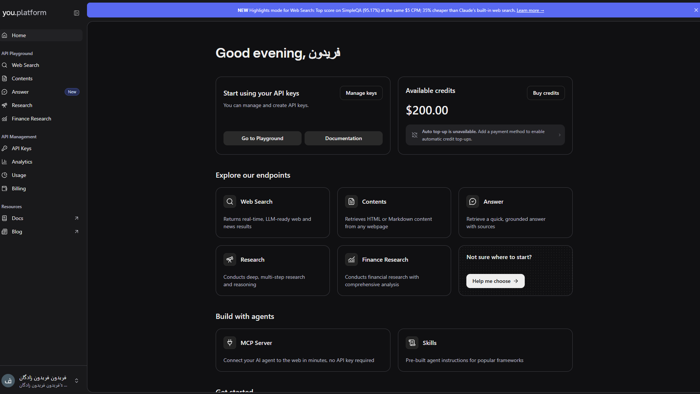Click the auto top-up unavailable notice

pos(485,135)
